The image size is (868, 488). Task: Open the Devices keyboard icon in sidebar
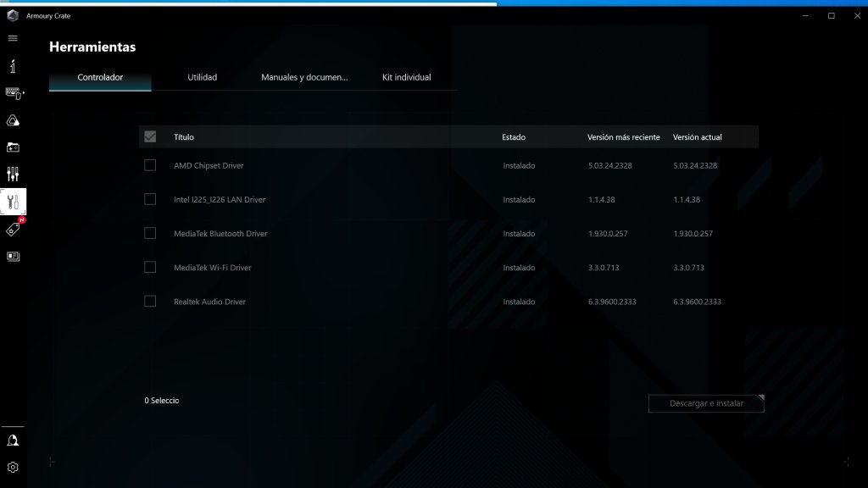(14, 93)
